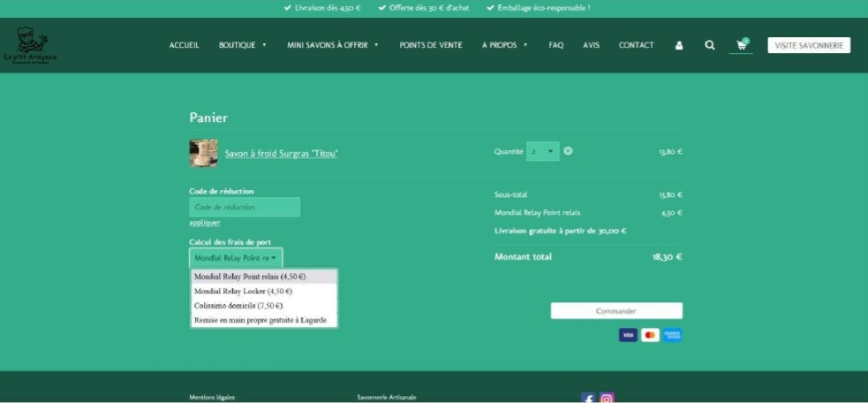This screenshot has height=403, width=868.
Task: Open the Avis page
Action: (592, 45)
